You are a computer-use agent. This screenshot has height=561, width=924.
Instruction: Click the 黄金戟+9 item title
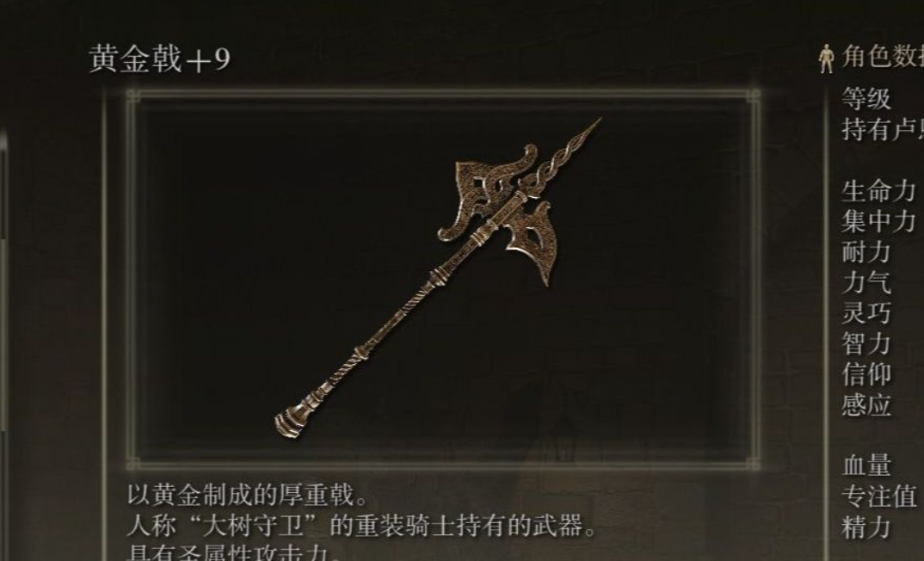(x=160, y=59)
